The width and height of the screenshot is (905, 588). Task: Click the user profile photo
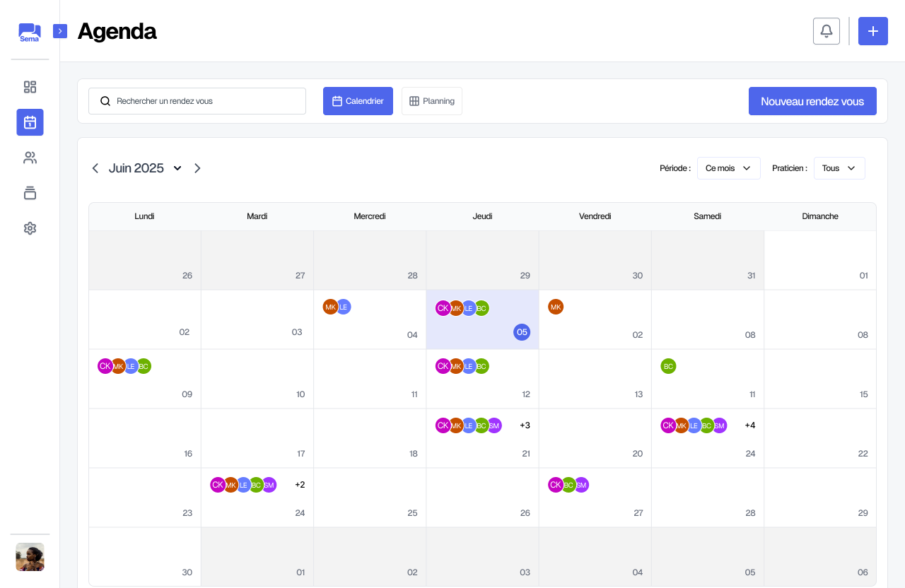coord(30,557)
